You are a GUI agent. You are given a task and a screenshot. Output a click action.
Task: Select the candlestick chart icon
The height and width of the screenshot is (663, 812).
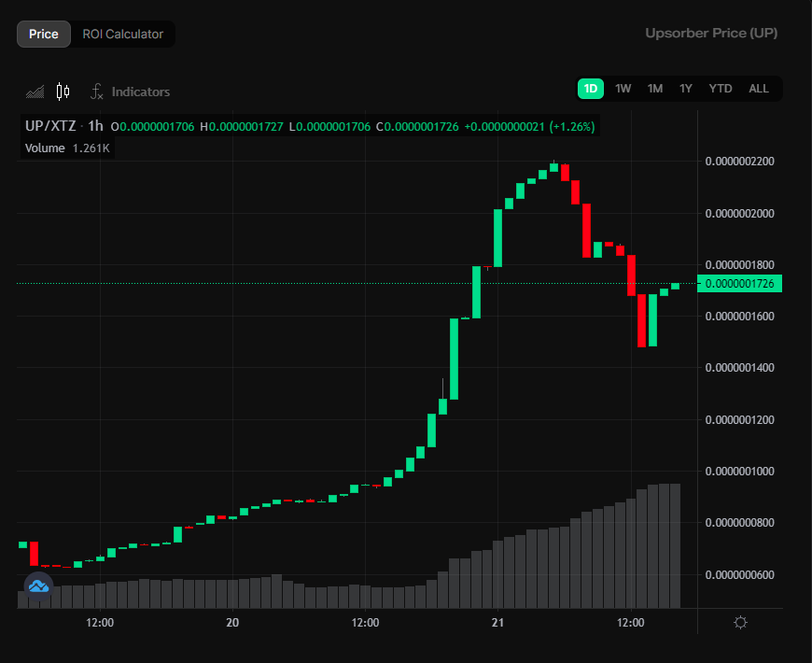[x=63, y=92]
